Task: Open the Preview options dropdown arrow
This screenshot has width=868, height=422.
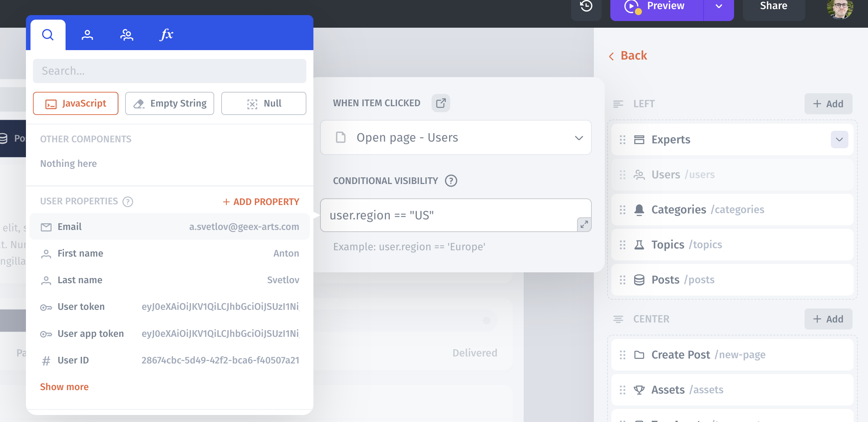Action: pos(719,6)
